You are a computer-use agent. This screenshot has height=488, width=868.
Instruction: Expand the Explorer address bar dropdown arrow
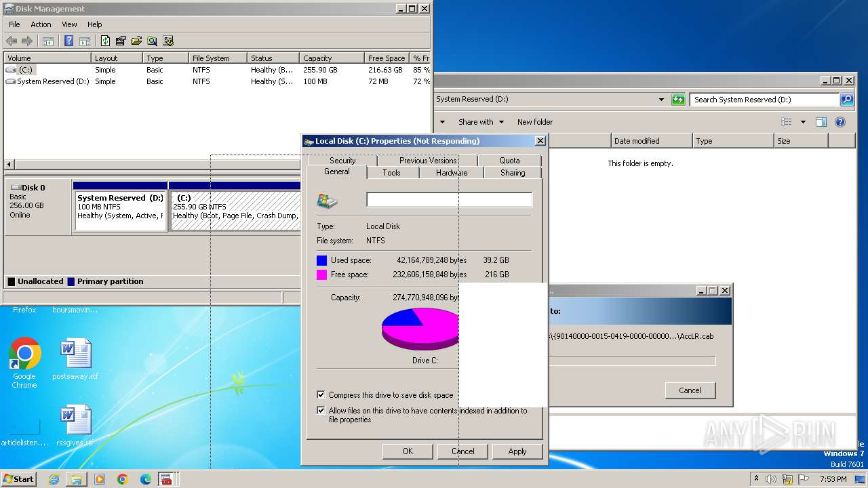[x=661, y=100]
